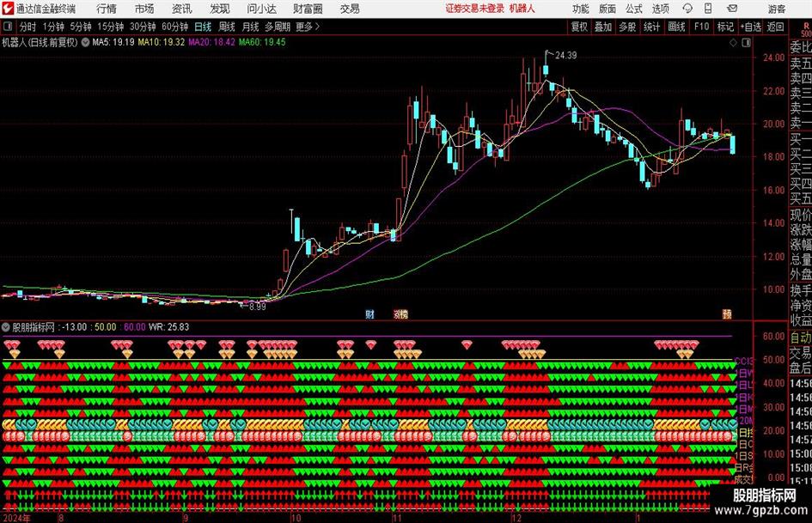This screenshot has width=812, height=523.
Task: Open the 复权 adjustment options
Action: click(579, 27)
